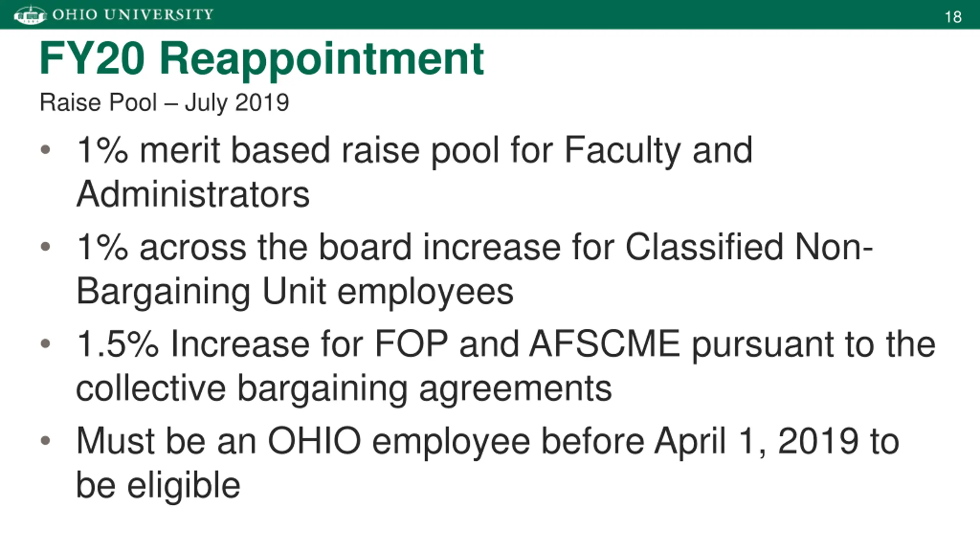Click the Ohio University building logo icon
Screen dimensions: 980x551
(30, 15)
